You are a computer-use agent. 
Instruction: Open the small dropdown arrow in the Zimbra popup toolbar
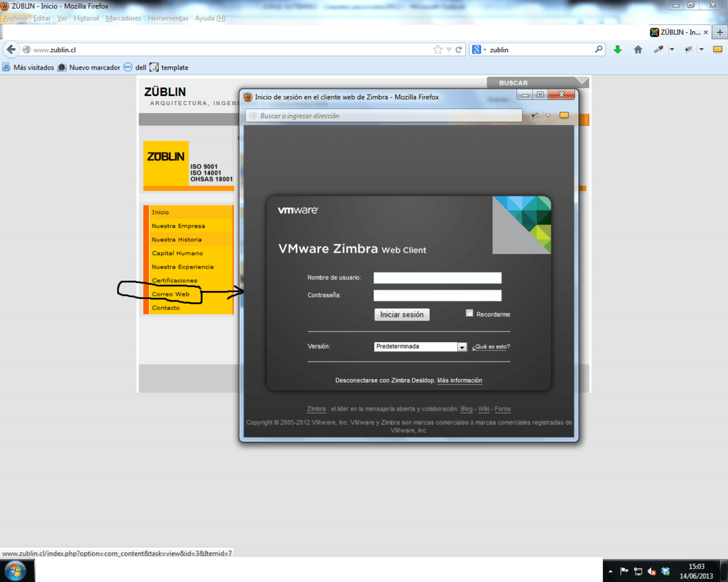point(548,116)
